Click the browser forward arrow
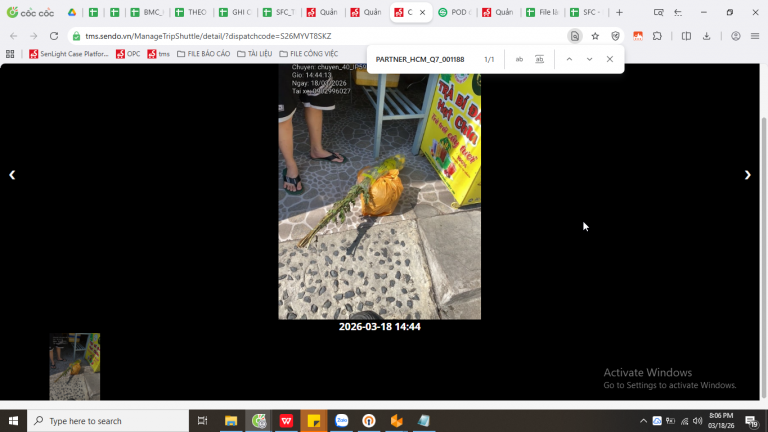768x432 pixels. [33, 36]
